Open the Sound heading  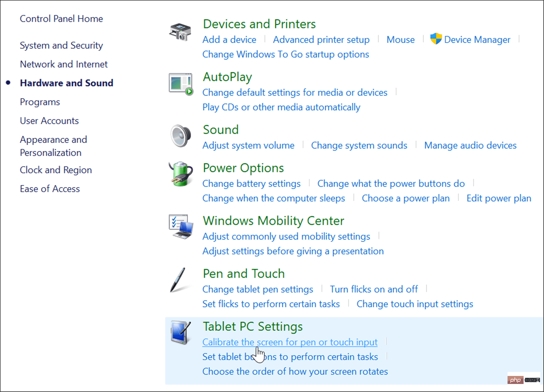221,130
